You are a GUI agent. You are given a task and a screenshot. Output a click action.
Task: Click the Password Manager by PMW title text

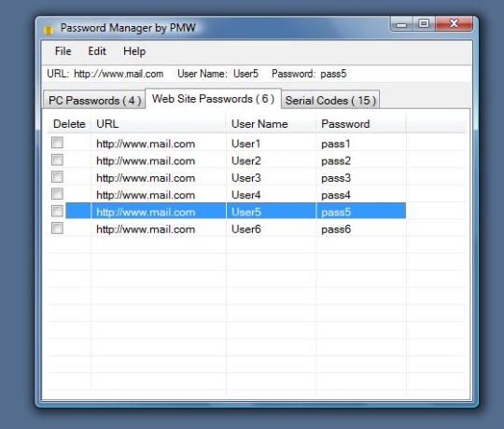pos(128,28)
